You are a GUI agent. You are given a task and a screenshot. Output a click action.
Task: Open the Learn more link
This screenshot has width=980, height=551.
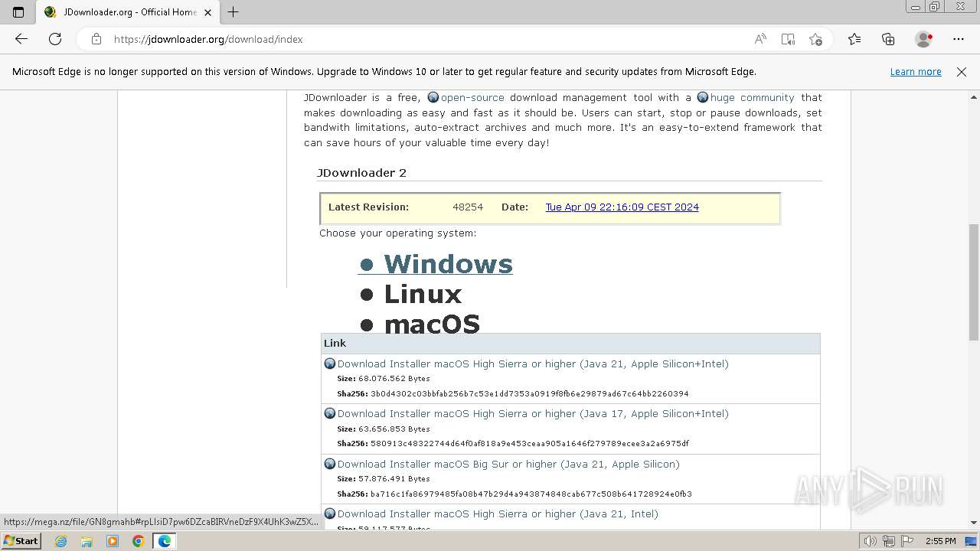(x=916, y=72)
